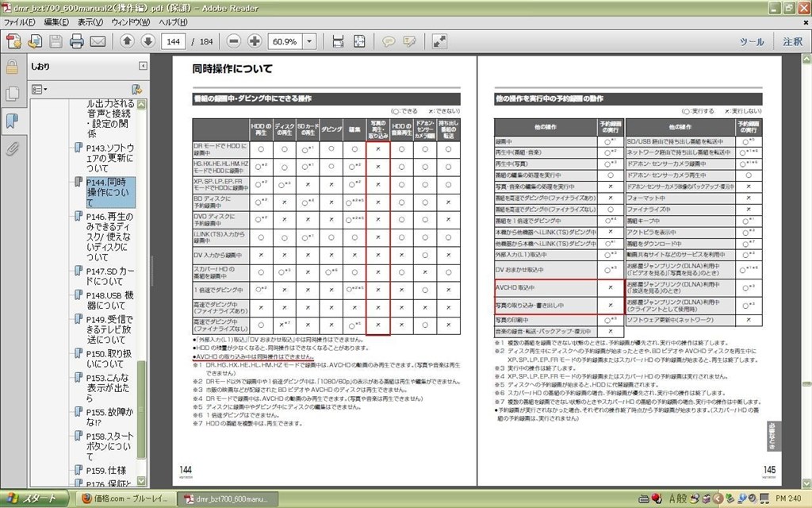The width and height of the screenshot is (812, 508).
Task: Click the email envelope toolbar icon
Action: pyautogui.click(x=98, y=41)
